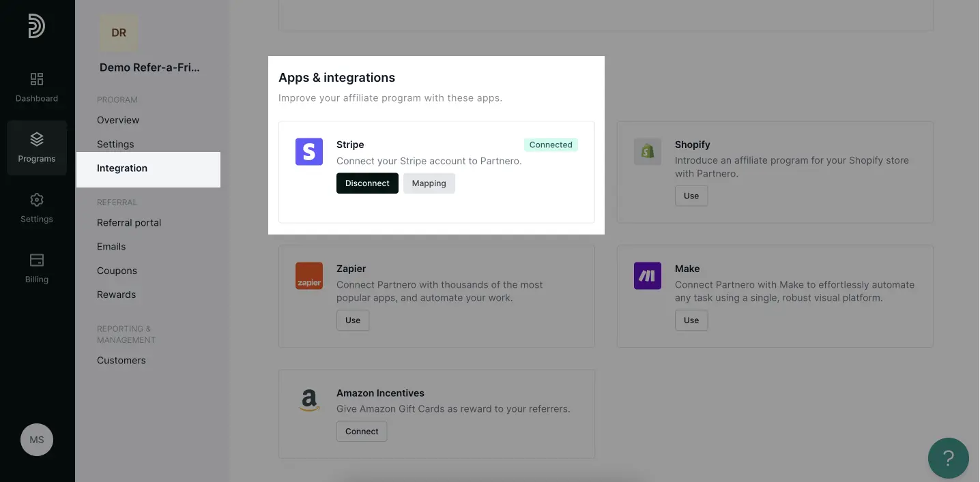Screen dimensions: 980x482
Task: Open the Programs section
Action: (37, 148)
